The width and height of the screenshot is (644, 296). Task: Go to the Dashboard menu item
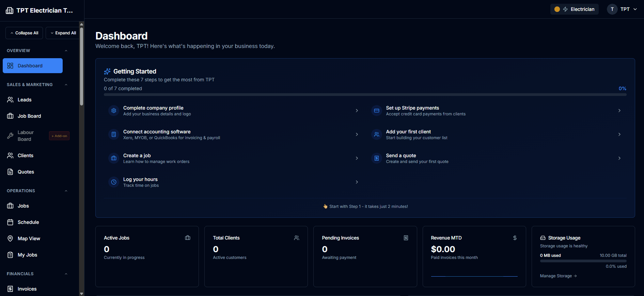coord(33,66)
